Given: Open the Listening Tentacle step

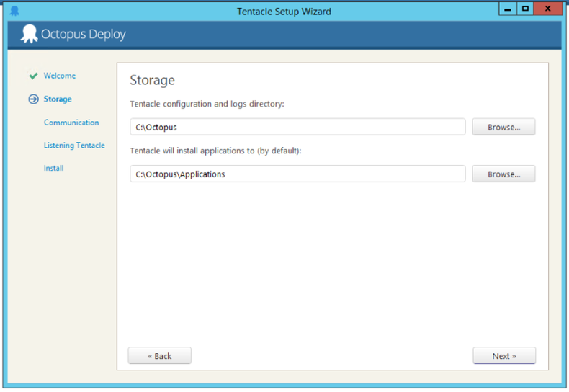Looking at the screenshot, I should (74, 145).
